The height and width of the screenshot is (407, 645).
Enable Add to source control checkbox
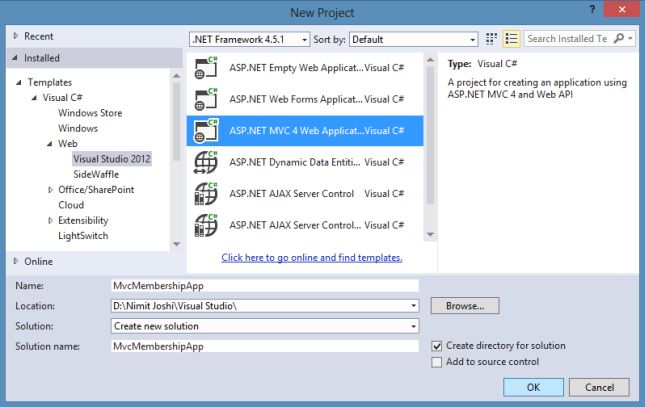tap(437, 362)
